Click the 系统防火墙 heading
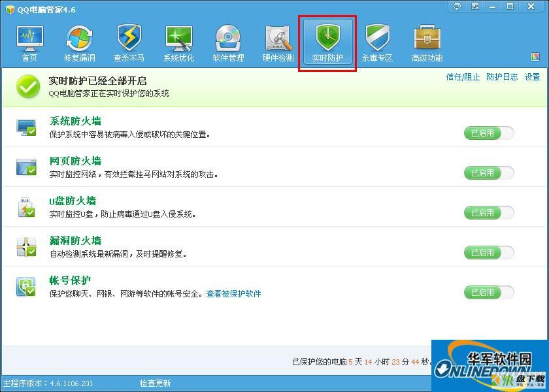Screen dimensions: 549x392 75,121
